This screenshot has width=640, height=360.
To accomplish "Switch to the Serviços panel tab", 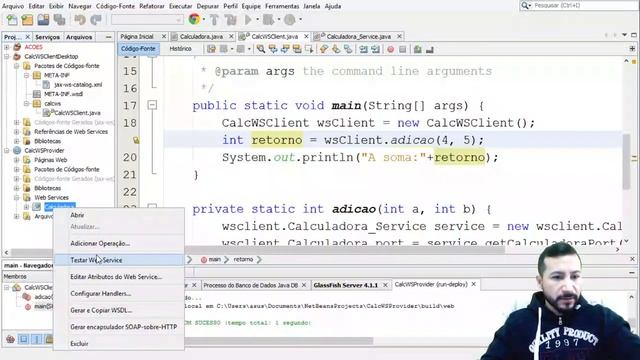I will point(47,37).
